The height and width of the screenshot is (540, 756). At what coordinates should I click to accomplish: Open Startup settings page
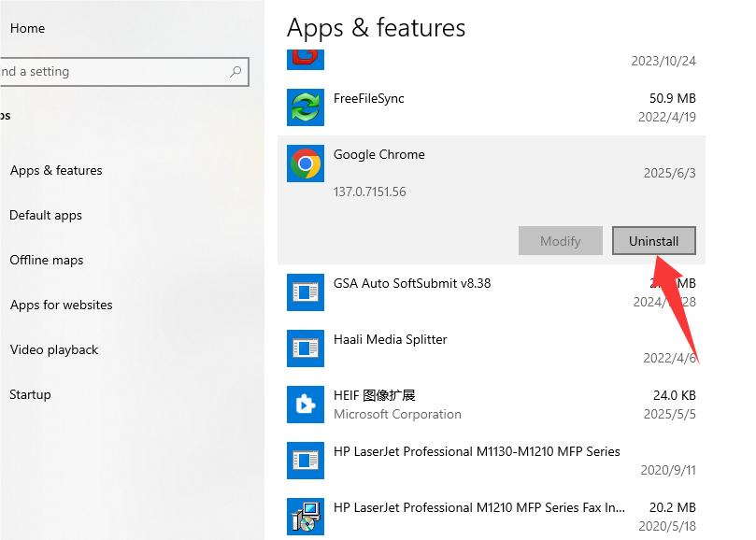click(30, 394)
